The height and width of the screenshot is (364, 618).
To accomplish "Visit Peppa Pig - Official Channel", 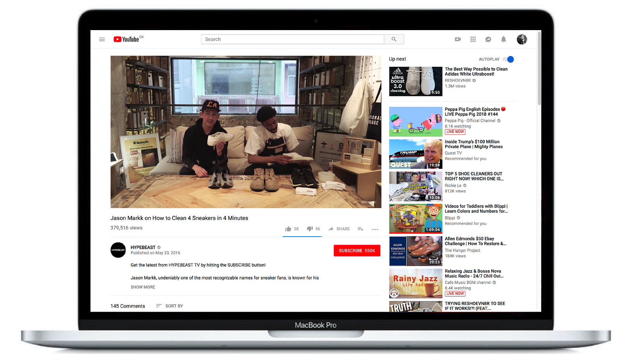I will click(x=470, y=121).
